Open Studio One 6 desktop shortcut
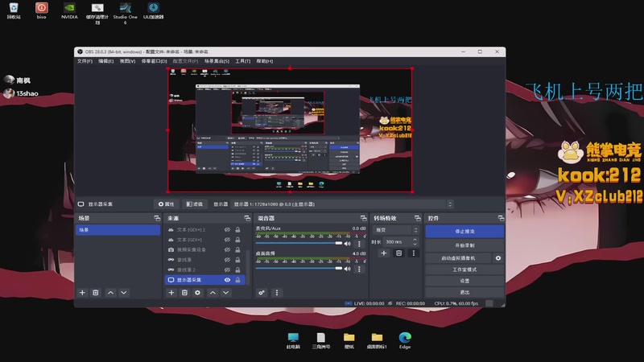Screen dimensions: 644x362 [126, 13]
